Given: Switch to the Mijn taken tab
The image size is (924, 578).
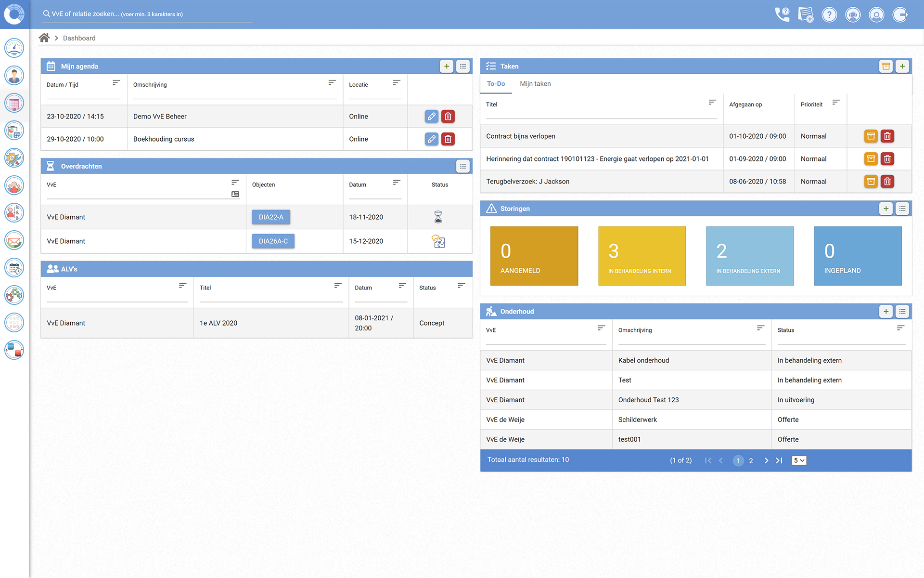Looking at the screenshot, I should pyautogui.click(x=535, y=84).
